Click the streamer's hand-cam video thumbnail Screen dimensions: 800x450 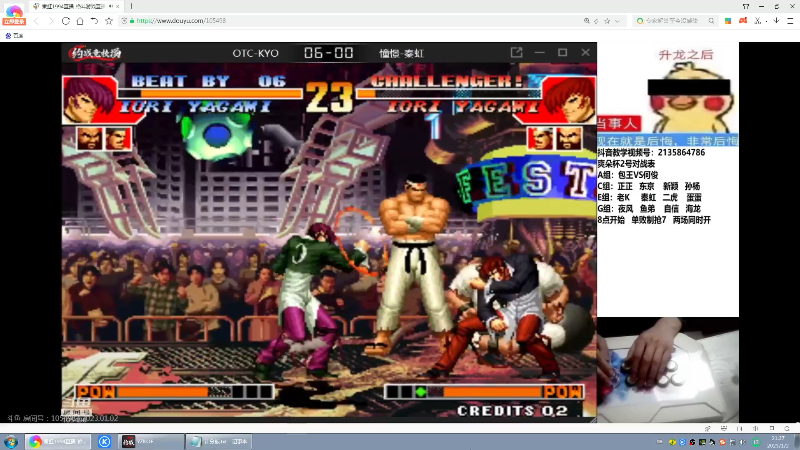pos(668,369)
